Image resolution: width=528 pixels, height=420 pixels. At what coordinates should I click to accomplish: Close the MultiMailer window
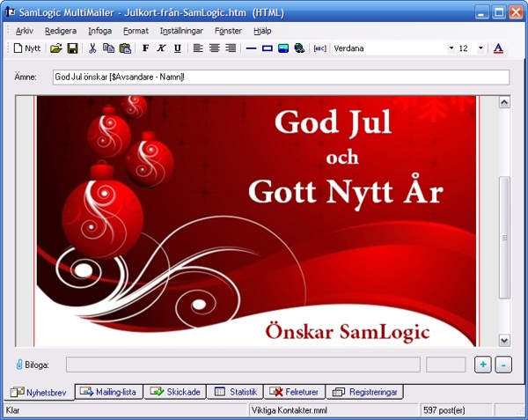tap(516, 13)
